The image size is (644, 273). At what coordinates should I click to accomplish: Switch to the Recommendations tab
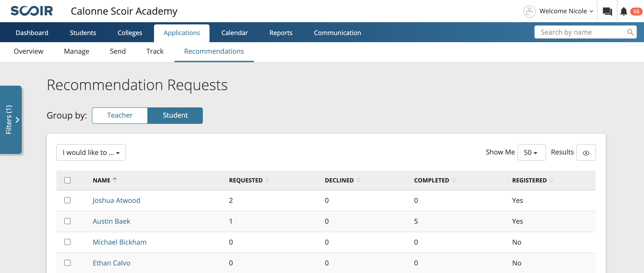(214, 51)
